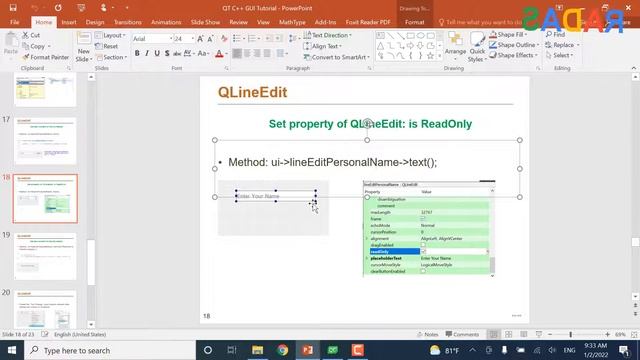The width and height of the screenshot is (640, 360).
Task: Apply text shadow with the S icon
Action: (167, 53)
